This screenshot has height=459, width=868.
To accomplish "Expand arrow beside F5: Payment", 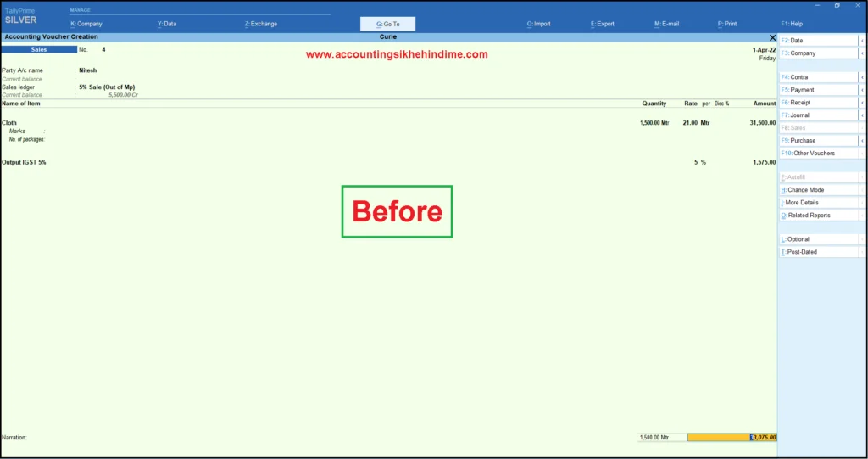I will pos(862,90).
